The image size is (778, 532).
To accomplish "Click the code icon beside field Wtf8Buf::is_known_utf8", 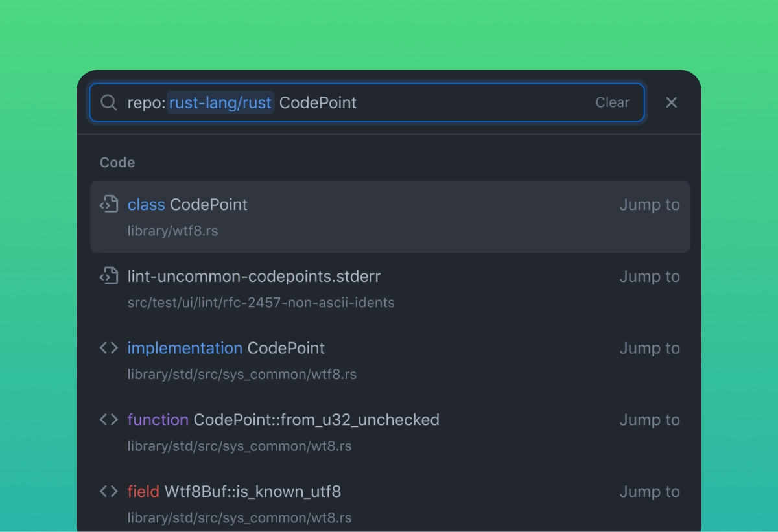I will 109,492.
